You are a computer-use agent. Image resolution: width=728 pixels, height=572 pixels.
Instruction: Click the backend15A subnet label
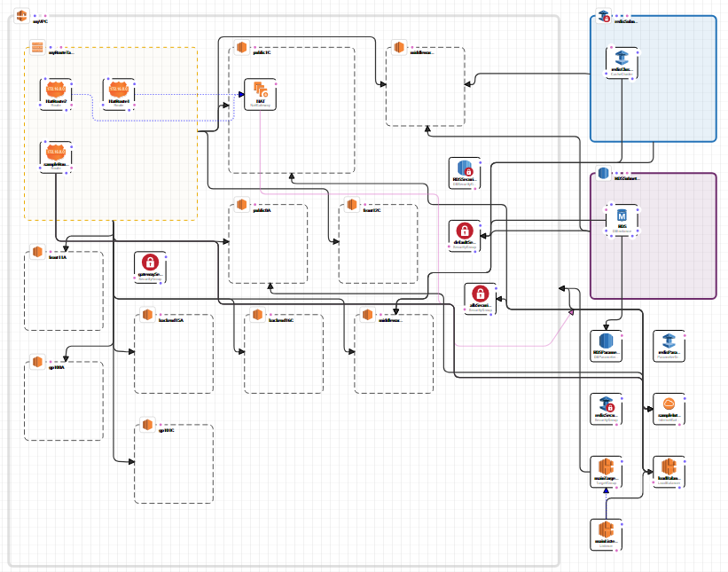point(171,320)
